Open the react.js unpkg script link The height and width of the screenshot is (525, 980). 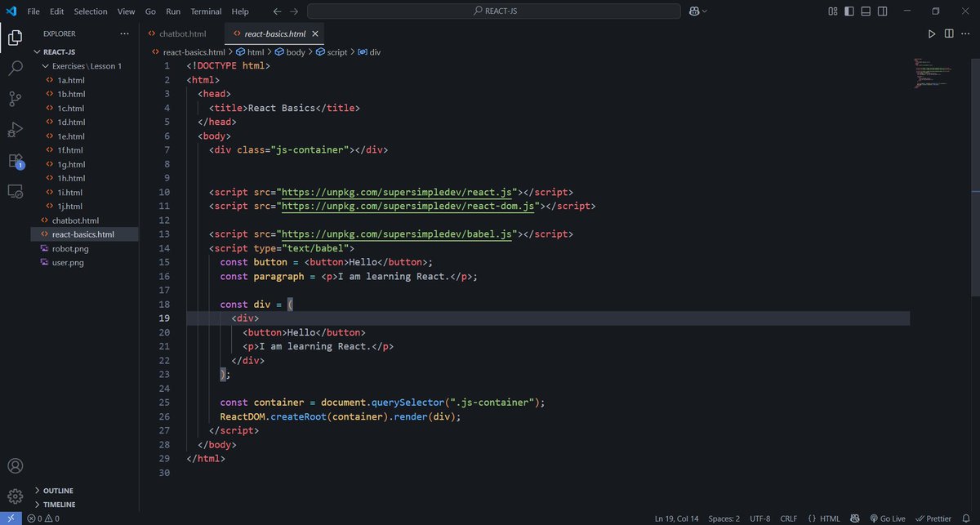click(397, 192)
